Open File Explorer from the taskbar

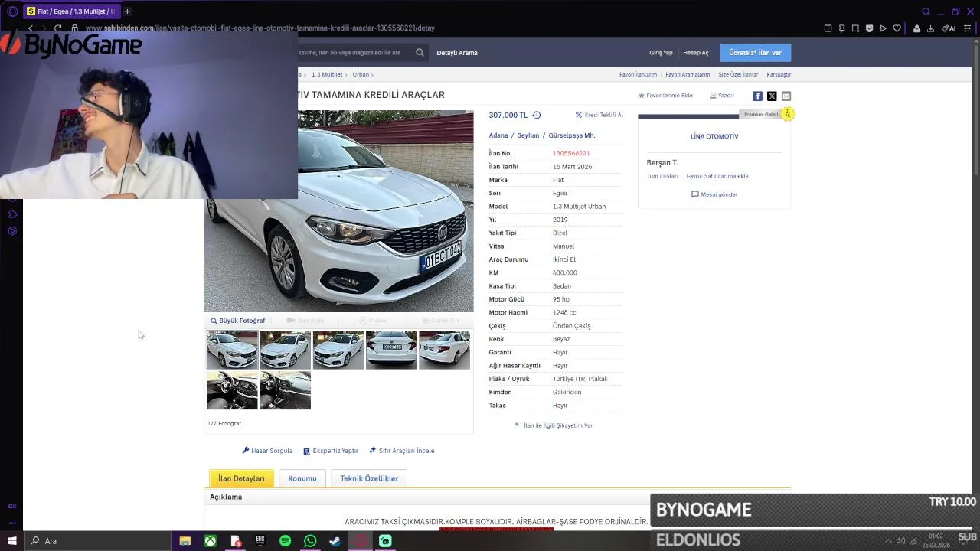pyautogui.click(x=185, y=541)
